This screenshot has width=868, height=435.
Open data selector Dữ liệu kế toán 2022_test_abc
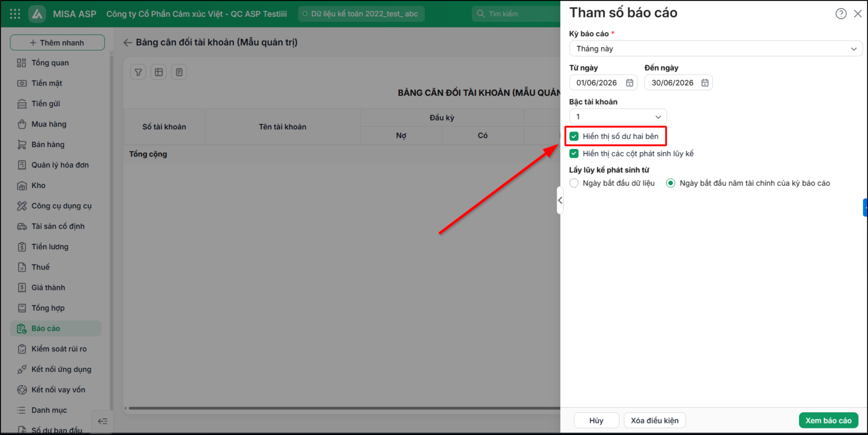click(361, 14)
